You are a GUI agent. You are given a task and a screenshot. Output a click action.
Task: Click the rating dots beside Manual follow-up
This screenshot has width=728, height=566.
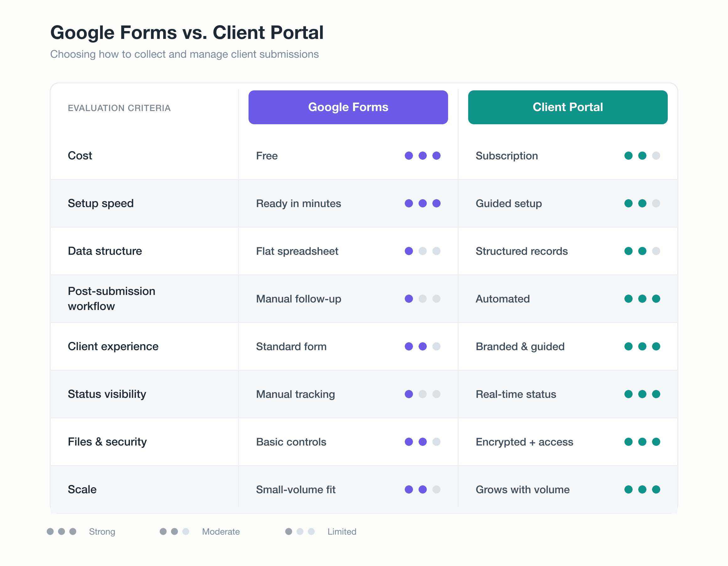pos(422,299)
